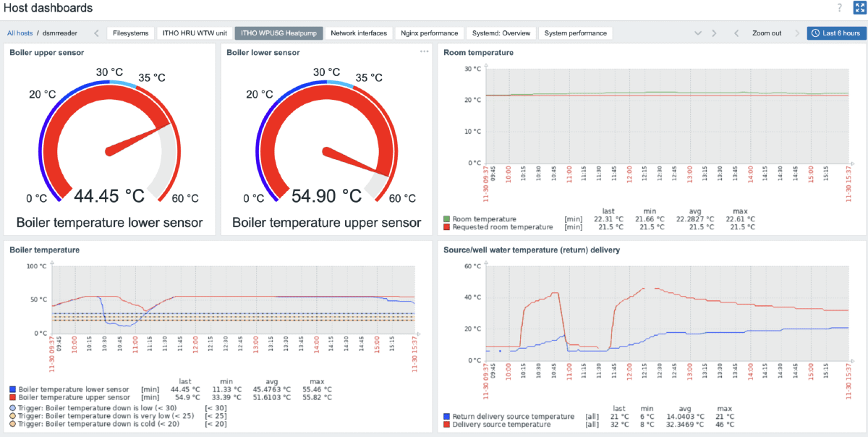Toggle the red 'Delivery source temperature' series legend
The width and height of the screenshot is (868, 437).
point(447,425)
